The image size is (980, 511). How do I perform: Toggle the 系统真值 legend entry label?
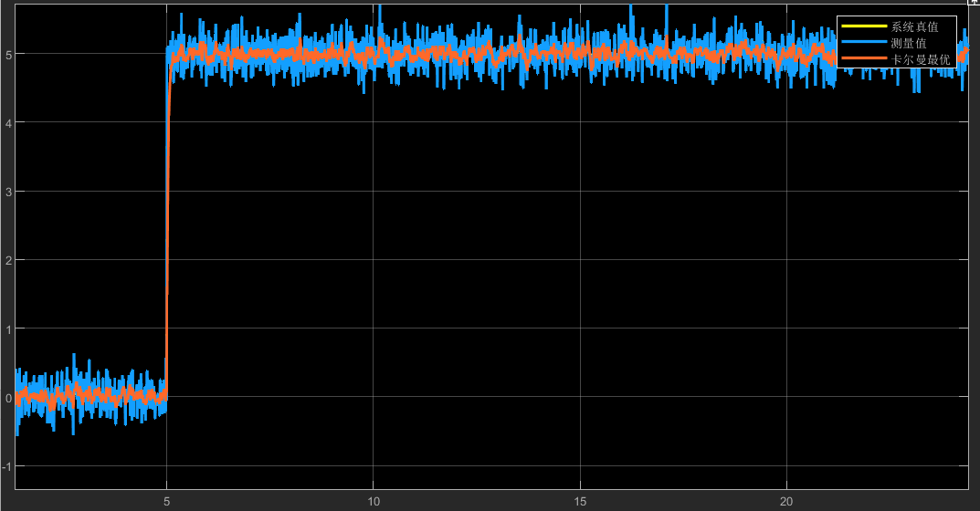tap(914, 26)
